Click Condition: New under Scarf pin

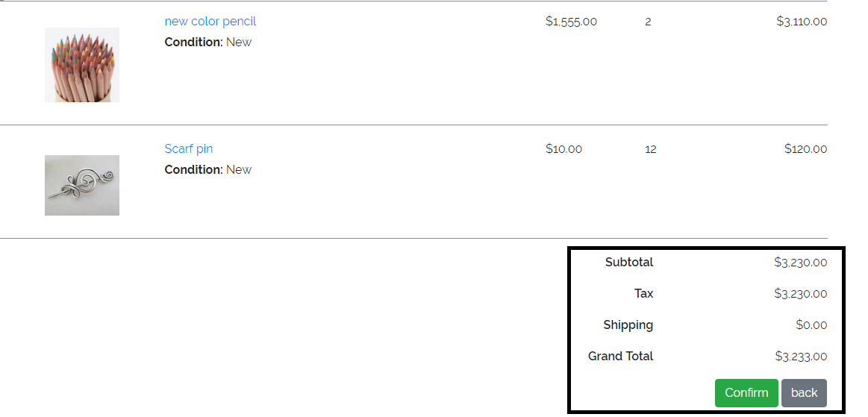[208, 170]
